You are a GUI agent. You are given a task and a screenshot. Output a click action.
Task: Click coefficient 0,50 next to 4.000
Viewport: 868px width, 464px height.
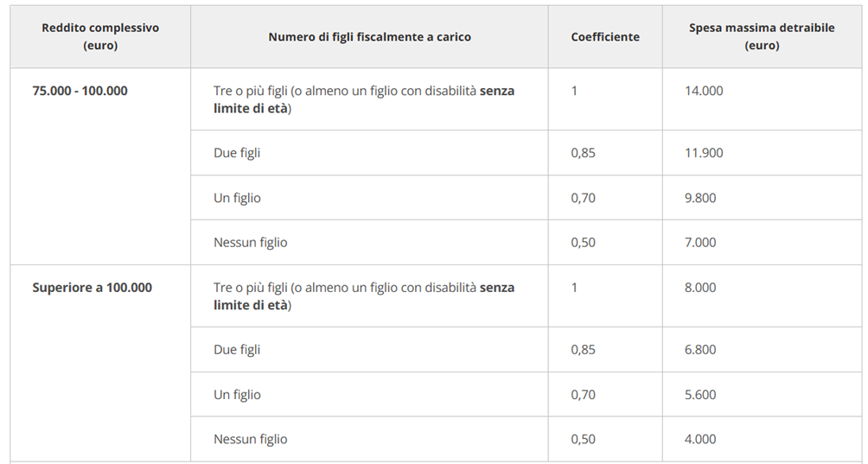pyautogui.click(x=583, y=439)
